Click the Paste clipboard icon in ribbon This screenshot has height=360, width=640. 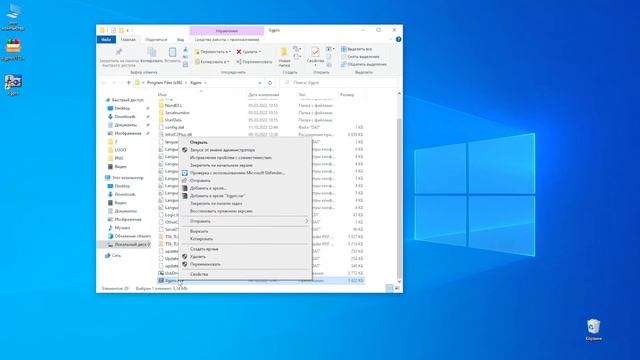click(172, 52)
